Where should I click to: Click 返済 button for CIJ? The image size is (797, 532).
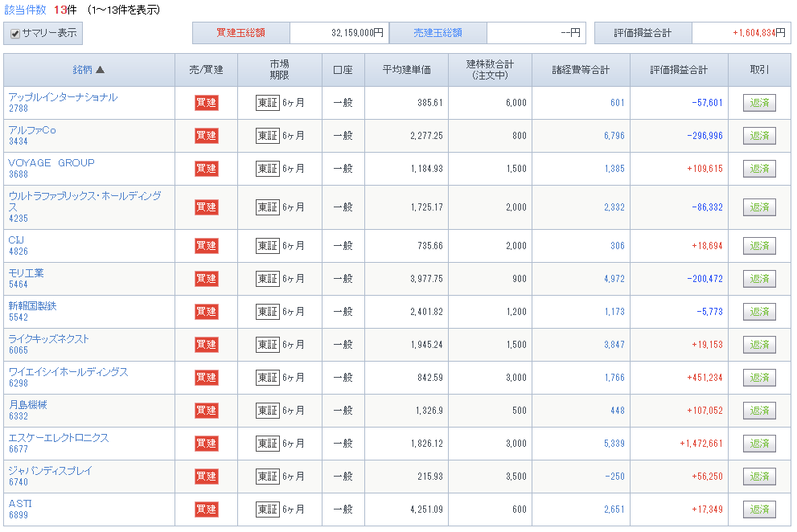point(759,246)
